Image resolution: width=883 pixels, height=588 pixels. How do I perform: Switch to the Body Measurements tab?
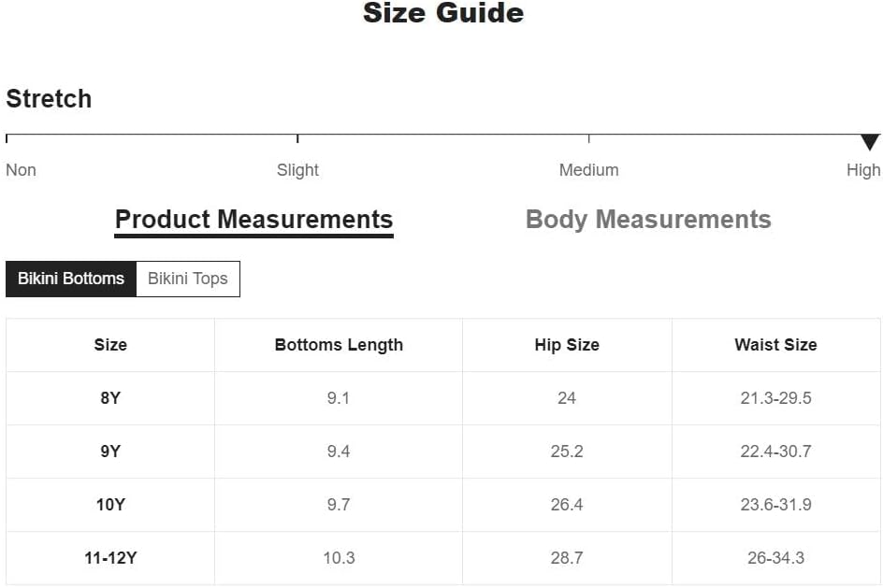click(x=648, y=220)
